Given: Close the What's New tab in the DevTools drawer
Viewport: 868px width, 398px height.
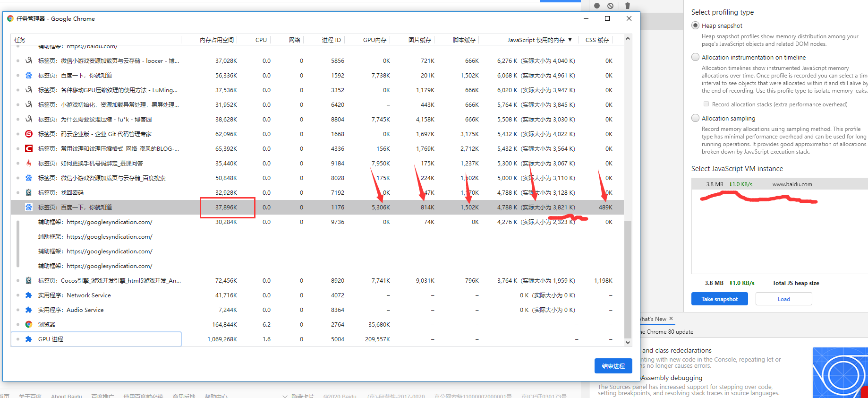Looking at the screenshot, I should [x=671, y=319].
